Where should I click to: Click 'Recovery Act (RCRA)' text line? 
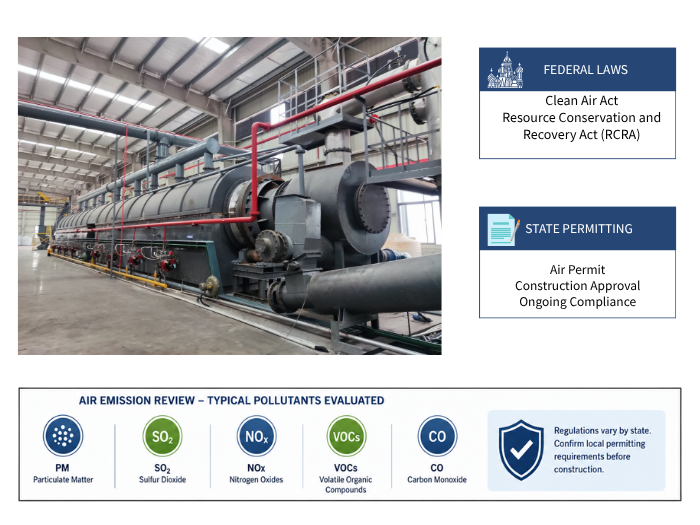click(581, 134)
